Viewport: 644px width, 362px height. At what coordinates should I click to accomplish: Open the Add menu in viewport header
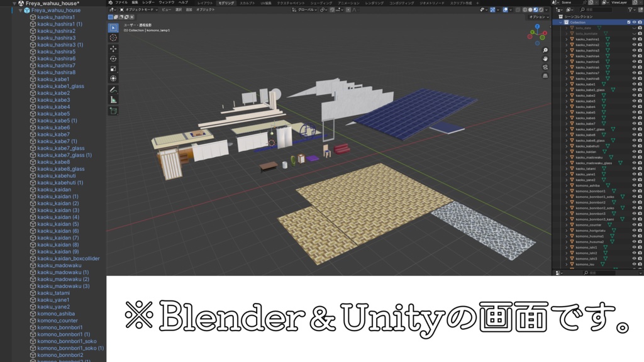pyautogui.click(x=189, y=9)
